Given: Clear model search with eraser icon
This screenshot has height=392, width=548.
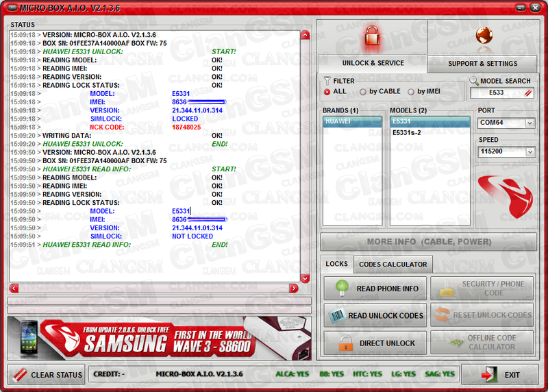Looking at the screenshot, I should (x=528, y=93).
